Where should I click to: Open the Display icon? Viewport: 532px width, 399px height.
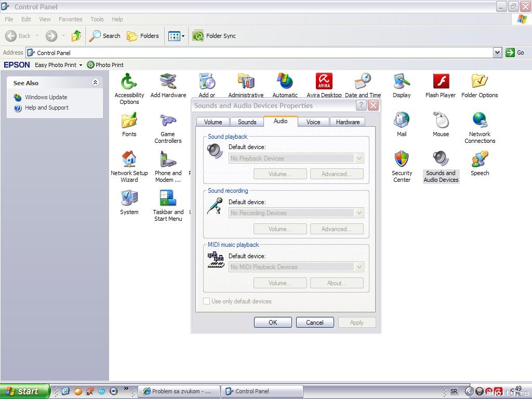(402, 86)
